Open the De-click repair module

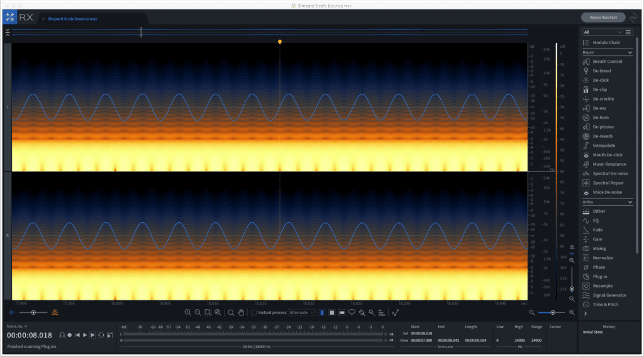coord(599,80)
